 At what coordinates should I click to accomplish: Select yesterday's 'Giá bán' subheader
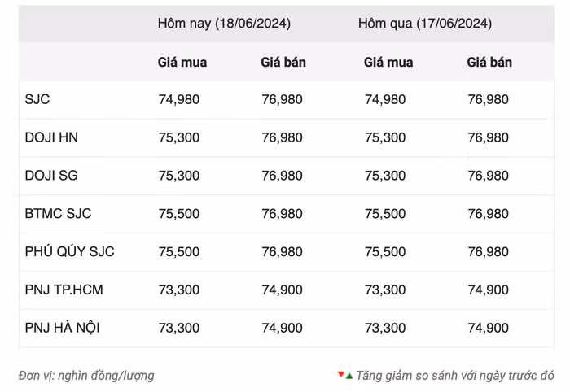pyautogui.click(x=489, y=62)
